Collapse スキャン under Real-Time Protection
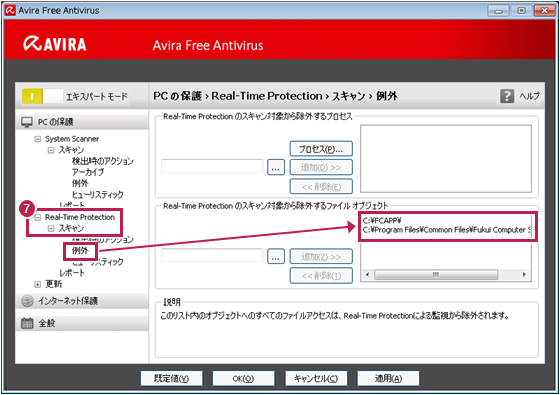The width and height of the screenshot is (560, 395). click(x=51, y=228)
